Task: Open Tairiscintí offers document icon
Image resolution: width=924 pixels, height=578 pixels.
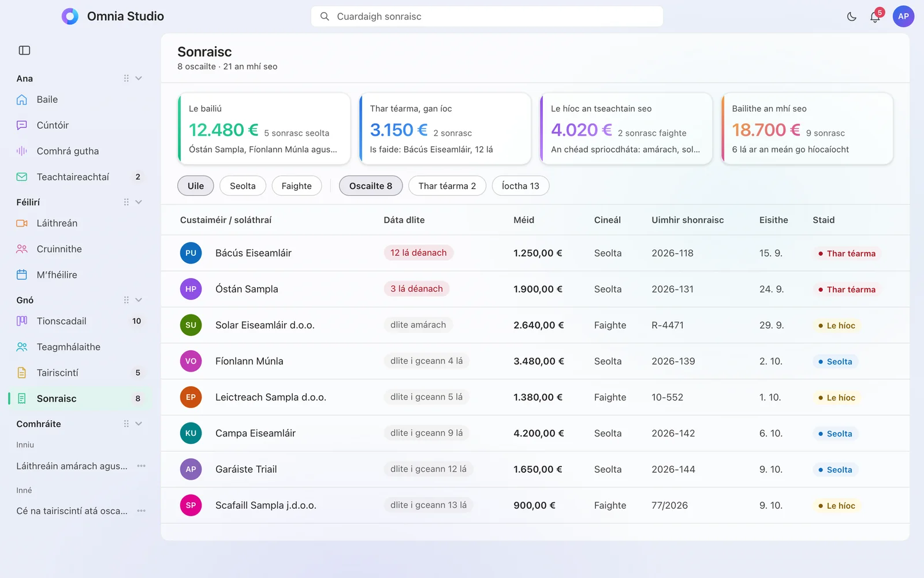Action: (22, 373)
